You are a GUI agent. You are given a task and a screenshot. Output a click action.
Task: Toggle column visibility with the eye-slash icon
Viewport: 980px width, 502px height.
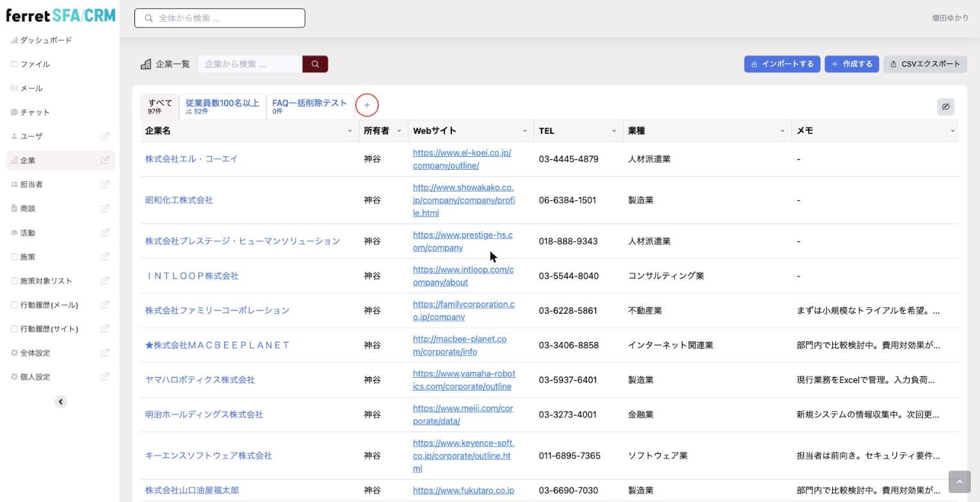tap(945, 107)
